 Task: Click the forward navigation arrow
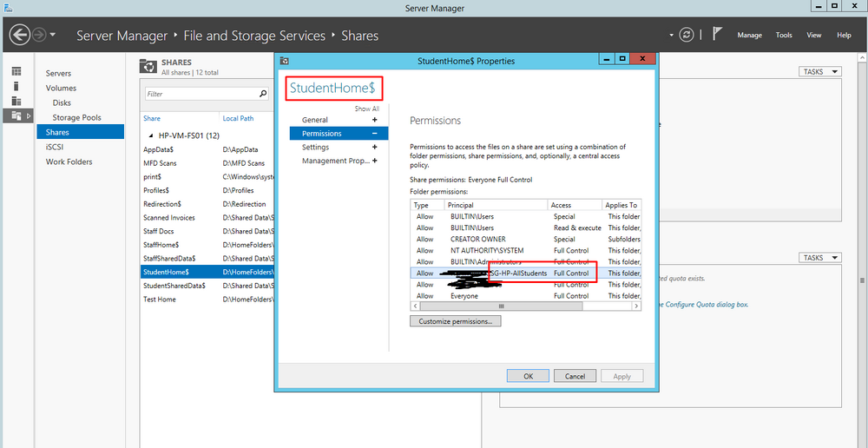tap(39, 36)
